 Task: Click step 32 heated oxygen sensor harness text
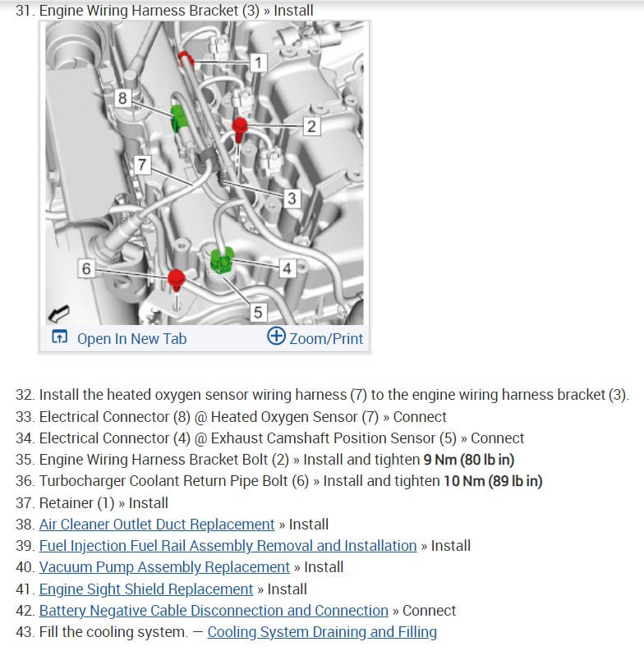tap(334, 395)
